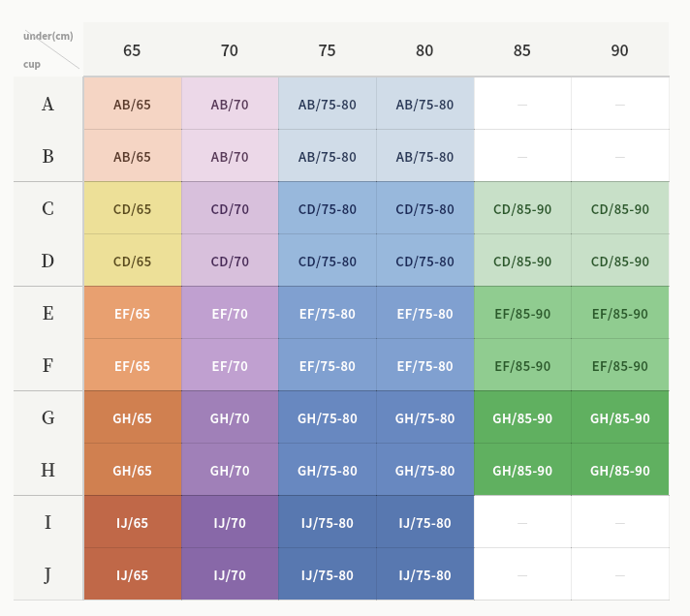The image size is (690, 616).
Task: Click the 65 underbust column header
Action: click(132, 51)
